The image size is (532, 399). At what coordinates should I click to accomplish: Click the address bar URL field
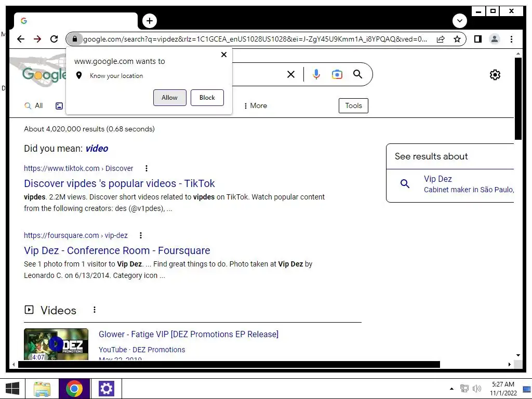tap(255, 39)
